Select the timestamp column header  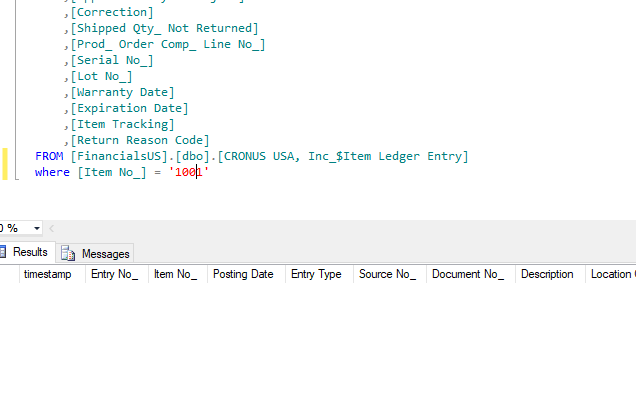(52, 274)
